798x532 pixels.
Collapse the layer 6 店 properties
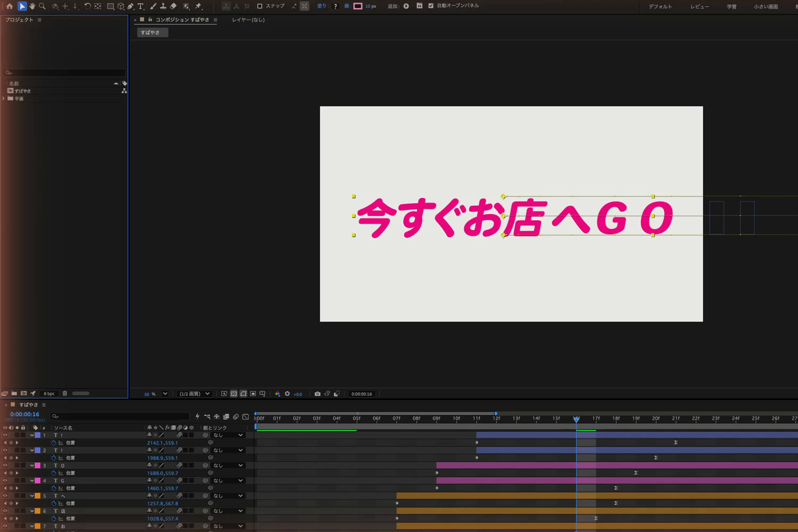32,511
